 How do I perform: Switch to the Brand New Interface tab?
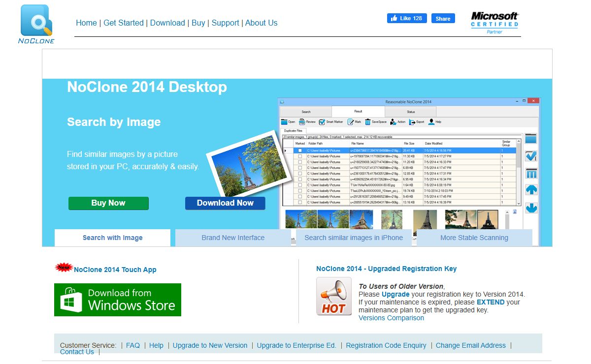(x=233, y=238)
